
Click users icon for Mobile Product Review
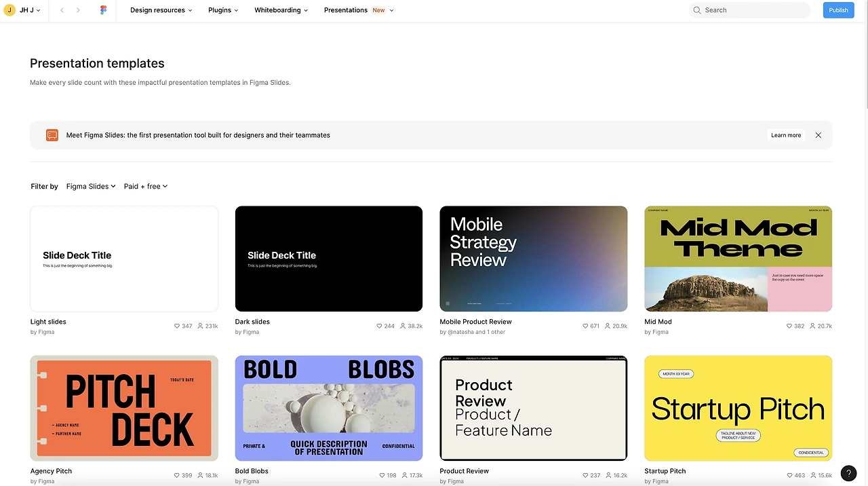tap(608, 326)
